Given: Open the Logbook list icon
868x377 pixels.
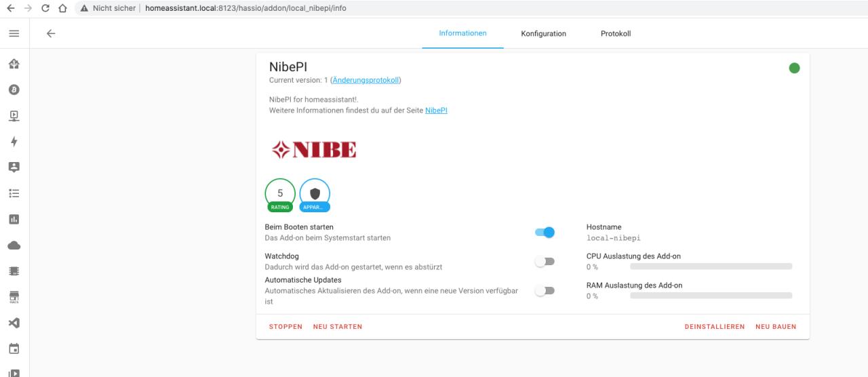Looking at the screenshot, I should [x=14, y=193].
